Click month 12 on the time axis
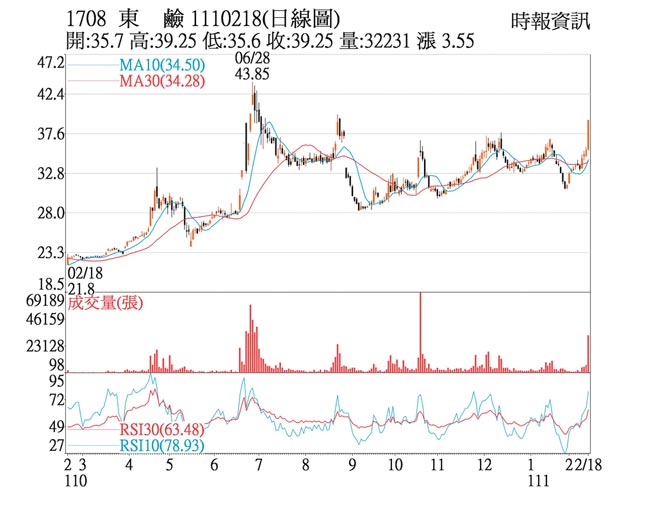 point(484,467)
